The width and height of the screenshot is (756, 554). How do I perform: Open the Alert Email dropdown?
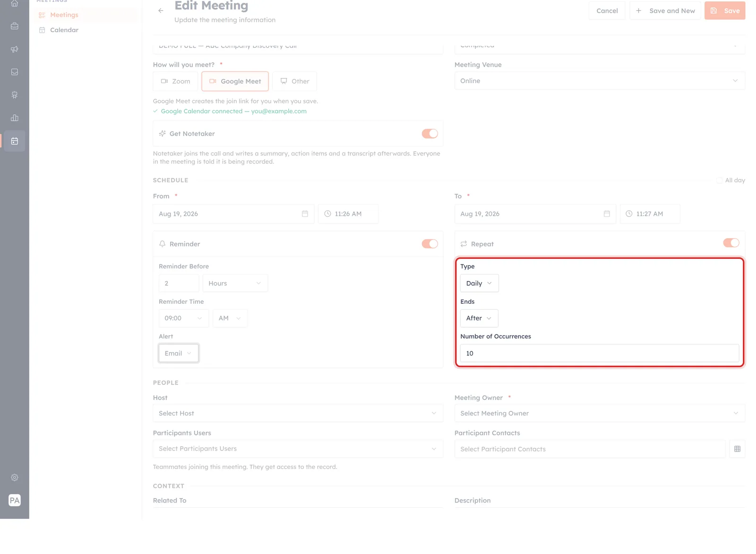tap(179, 353)
